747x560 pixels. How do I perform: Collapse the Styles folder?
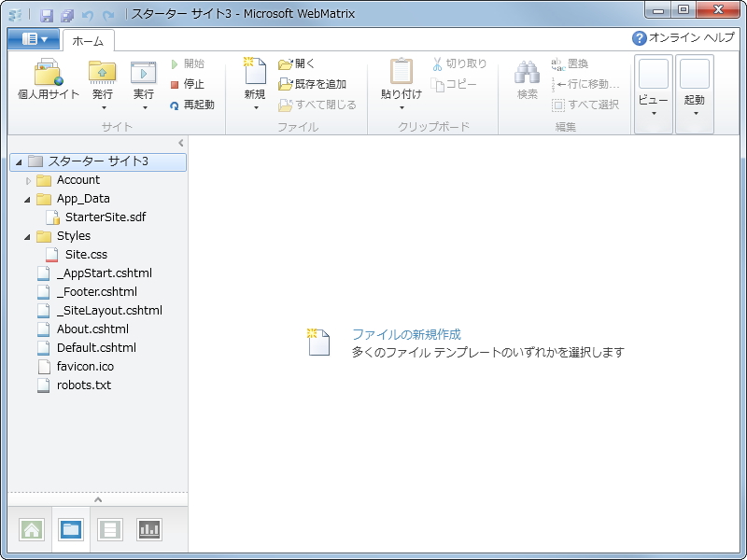[x=27, y=237]
